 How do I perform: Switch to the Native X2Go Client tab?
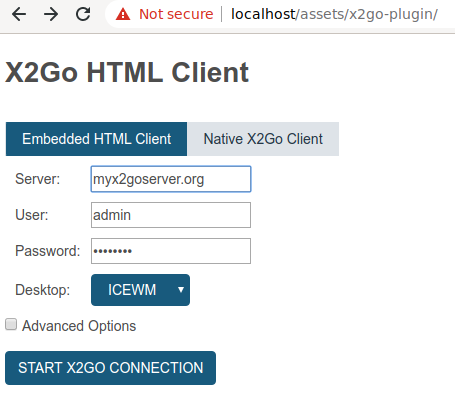pos(263,139)
